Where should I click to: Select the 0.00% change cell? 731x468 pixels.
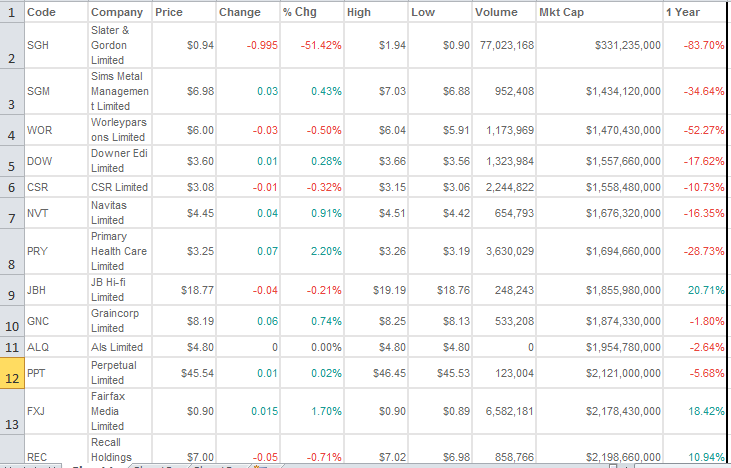click(x=311, y=347)
